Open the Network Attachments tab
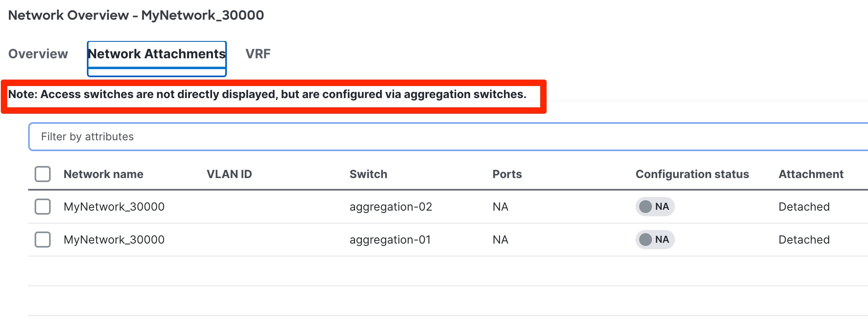The height and width of the screenshot is (332, 868). [156, 53]
